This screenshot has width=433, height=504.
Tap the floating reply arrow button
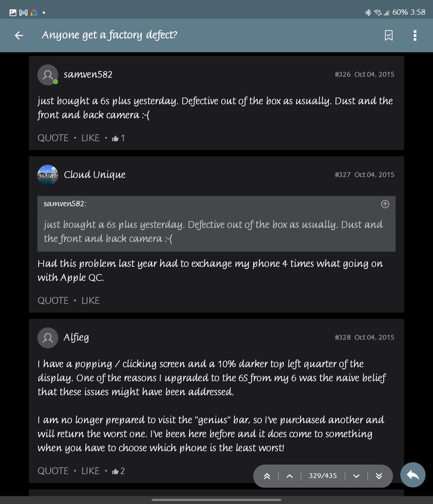(413, 475)
